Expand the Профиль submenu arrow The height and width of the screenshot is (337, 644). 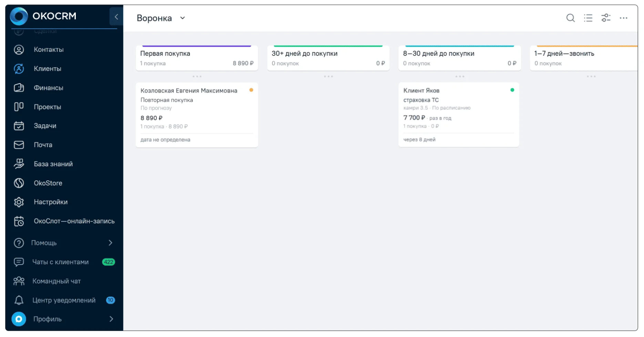pyautogui.click(x=111, y=319)
